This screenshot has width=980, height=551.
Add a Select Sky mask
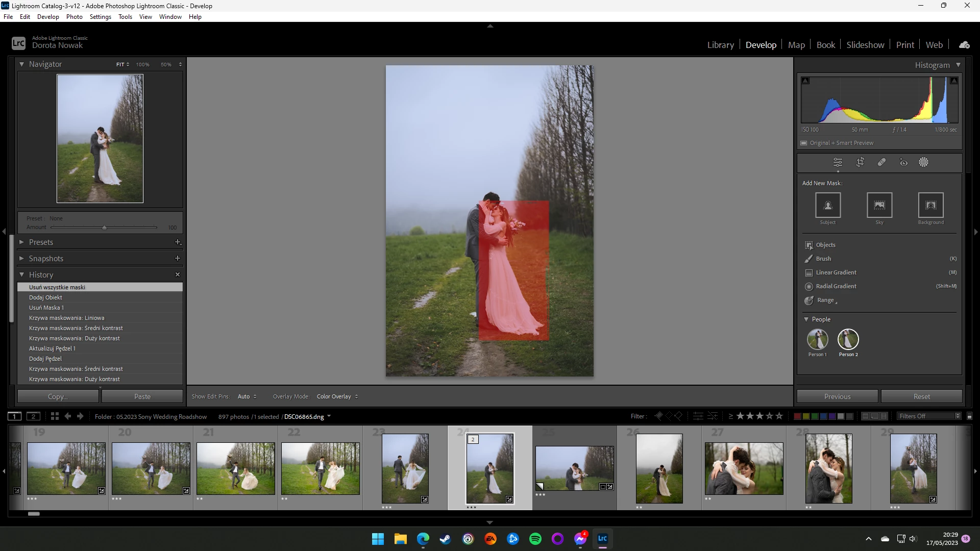pos(879,205)
